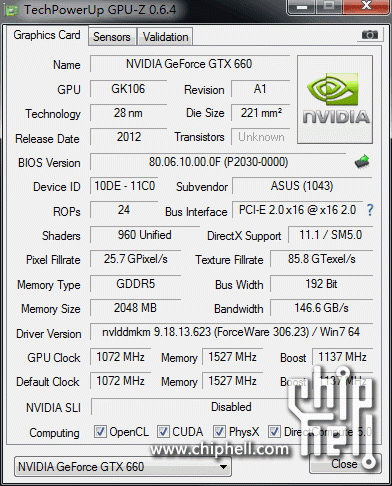Select the NVIDIA GeForce GTX 660 combo box
392x486 pixels.
[123, 467]
